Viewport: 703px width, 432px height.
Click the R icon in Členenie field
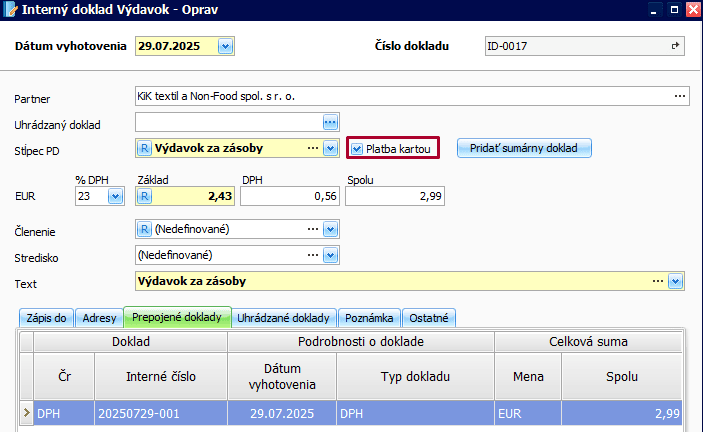[144, 229]
